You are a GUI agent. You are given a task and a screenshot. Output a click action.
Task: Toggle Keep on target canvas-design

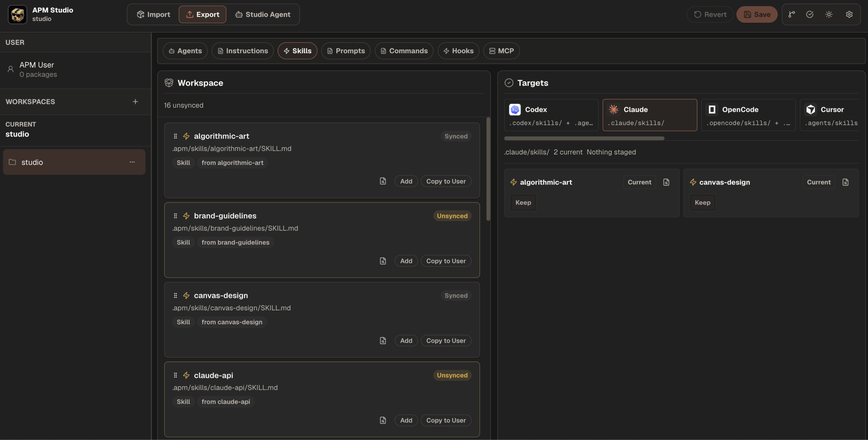(x=702, y=203)
